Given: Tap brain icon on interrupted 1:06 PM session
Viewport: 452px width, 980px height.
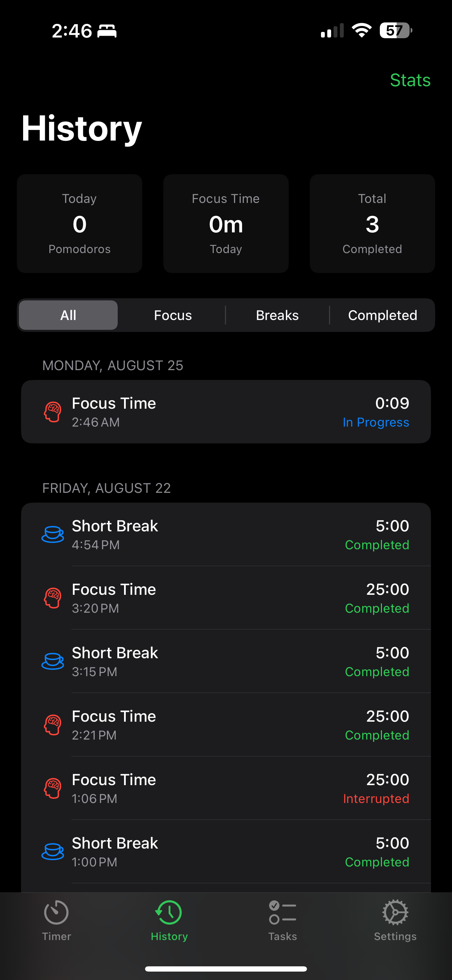Looking at the screenshot, I should click(53, 788).
